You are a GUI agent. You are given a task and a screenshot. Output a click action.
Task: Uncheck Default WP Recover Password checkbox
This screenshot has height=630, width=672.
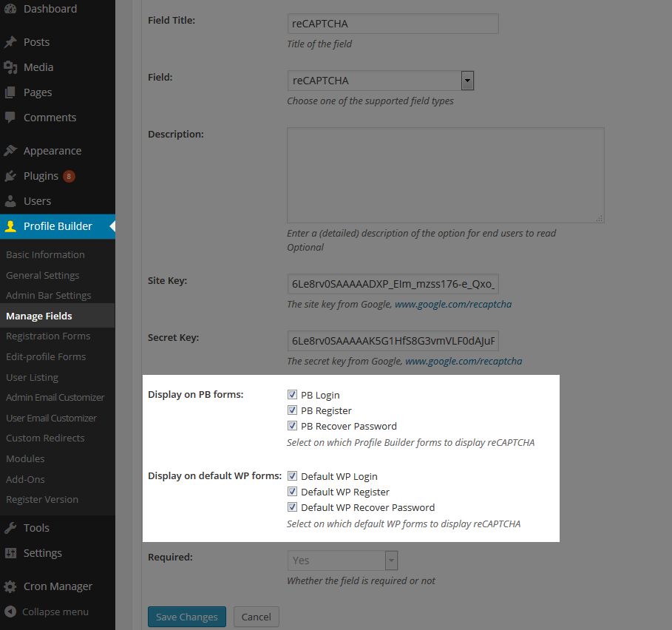[x=292, y=507]
